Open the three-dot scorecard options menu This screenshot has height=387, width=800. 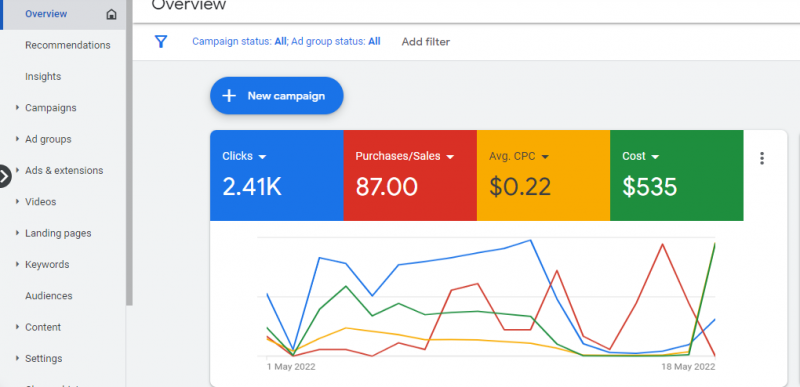(x=762, y=158)
